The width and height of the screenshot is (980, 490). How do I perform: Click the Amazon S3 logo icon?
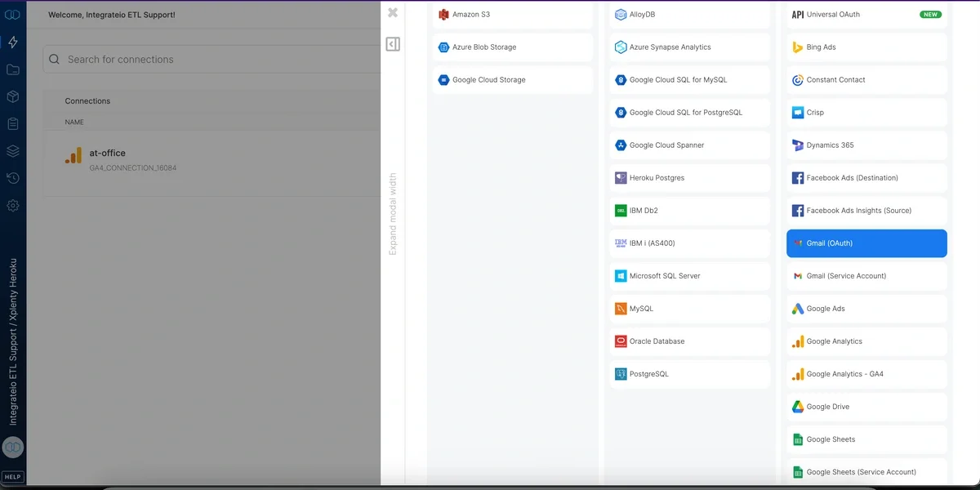[444, 15]
